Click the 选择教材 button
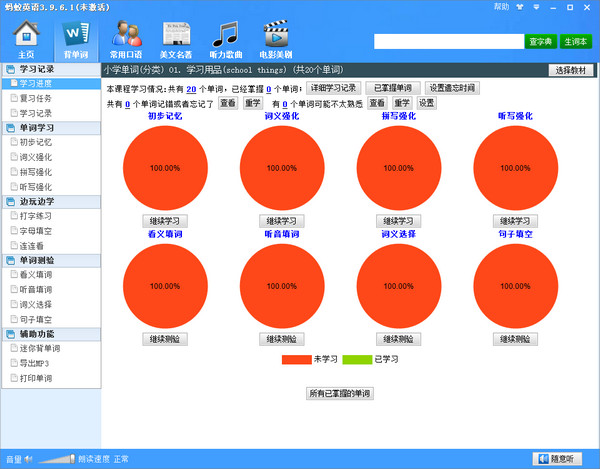 tap(571, 70)
